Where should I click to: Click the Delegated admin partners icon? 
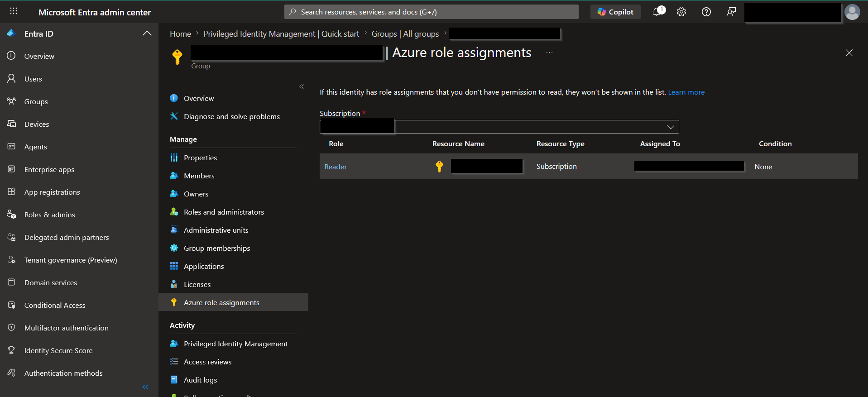coord(12,237)
